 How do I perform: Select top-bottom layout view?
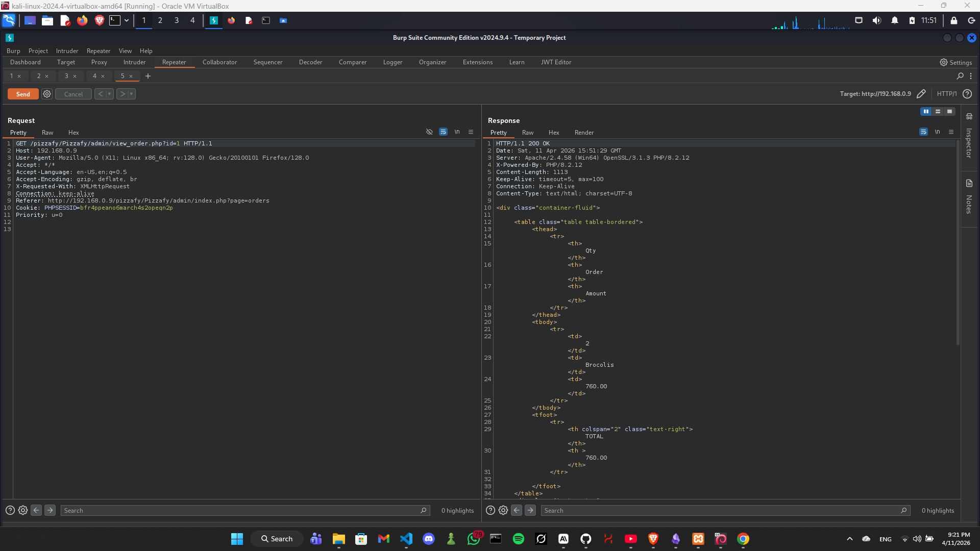click(938, 111)
